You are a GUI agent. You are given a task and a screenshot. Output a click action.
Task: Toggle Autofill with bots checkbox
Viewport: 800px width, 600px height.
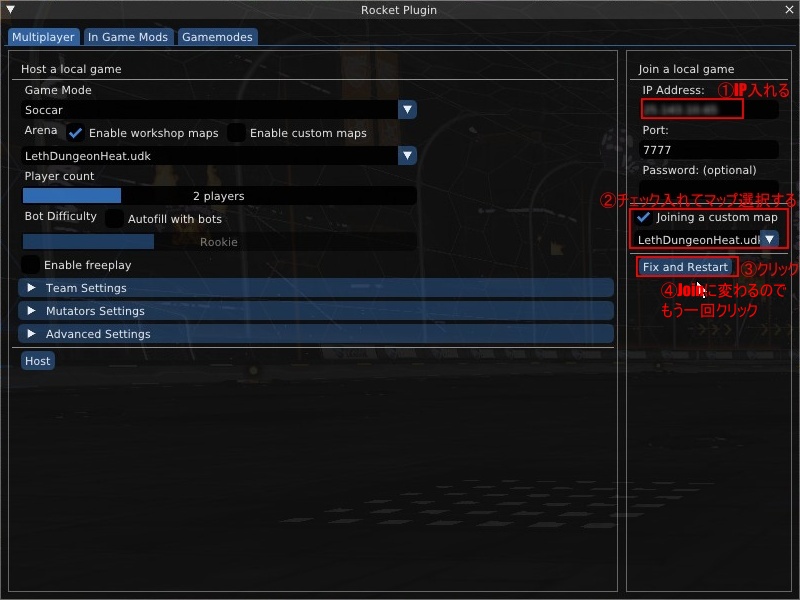click(114, 218)
